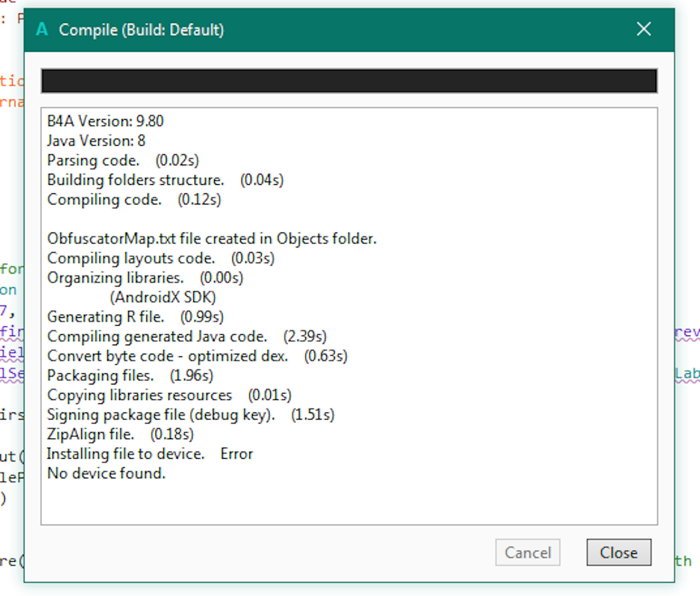Click the Signing package file (debug key) line
The image size is (700, 596).
pyautogui.click(x=191, y=415)
